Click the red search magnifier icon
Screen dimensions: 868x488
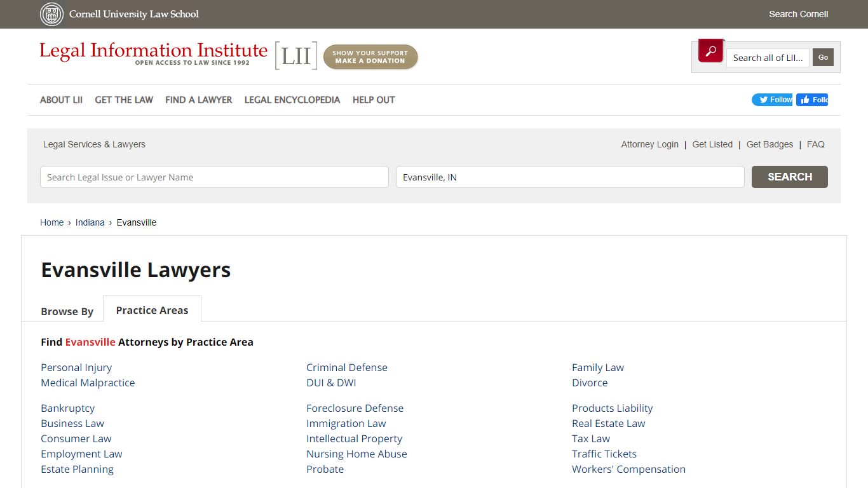point(711,51)
